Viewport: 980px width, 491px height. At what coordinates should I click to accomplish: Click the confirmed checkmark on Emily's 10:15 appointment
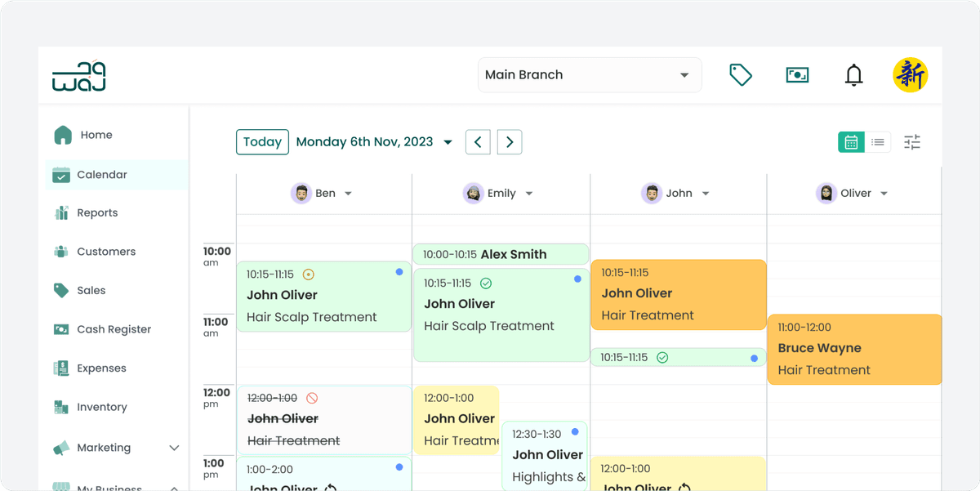pos(485,283)
